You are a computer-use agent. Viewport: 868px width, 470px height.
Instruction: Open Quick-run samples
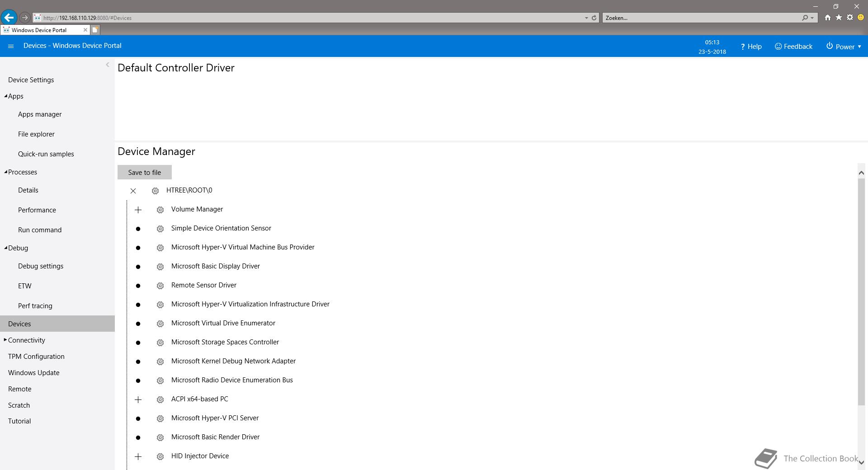click(46, 154)
